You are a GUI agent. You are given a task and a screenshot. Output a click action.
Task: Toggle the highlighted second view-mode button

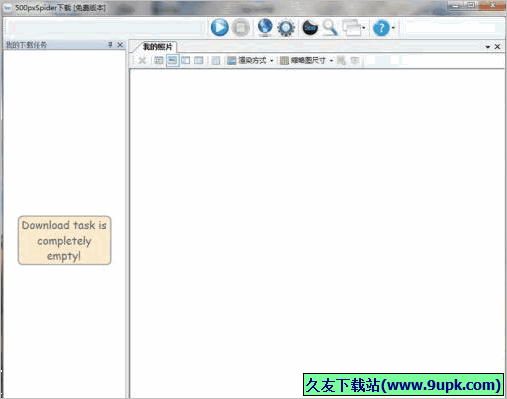[172, 60]
